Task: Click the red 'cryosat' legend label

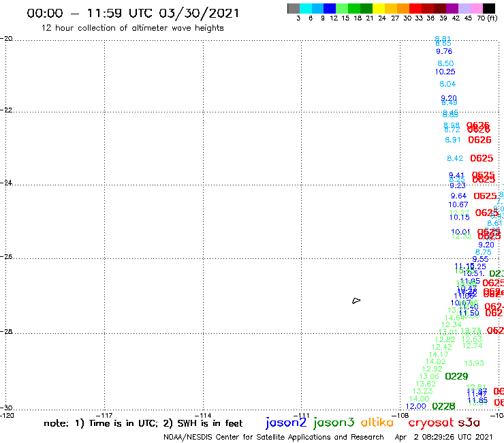Action: click(431, 423)
